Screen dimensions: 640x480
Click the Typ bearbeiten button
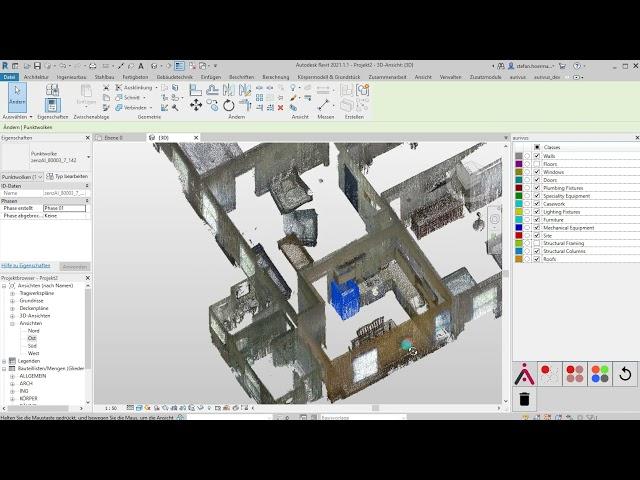click(x=66, y=176)
